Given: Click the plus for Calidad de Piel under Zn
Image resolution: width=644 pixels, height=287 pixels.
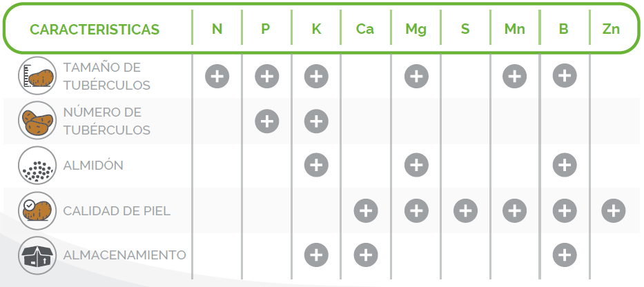Looking at the screenshot, I should 613,210.
